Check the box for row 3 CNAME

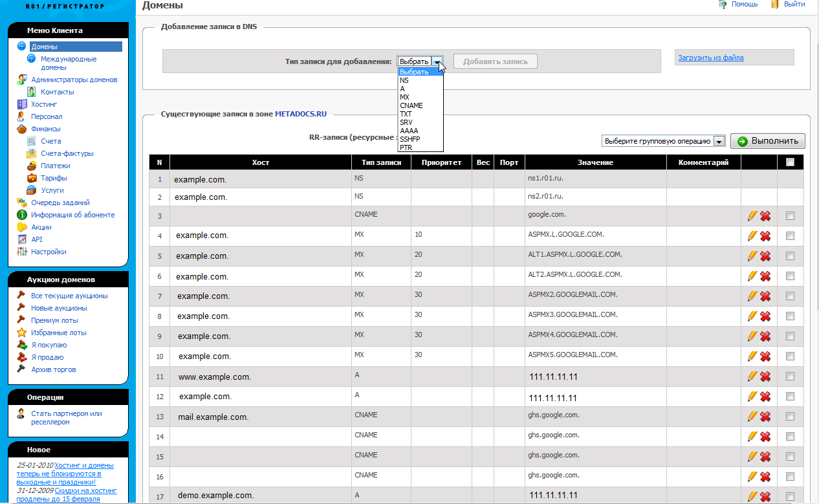click(790, 217)
